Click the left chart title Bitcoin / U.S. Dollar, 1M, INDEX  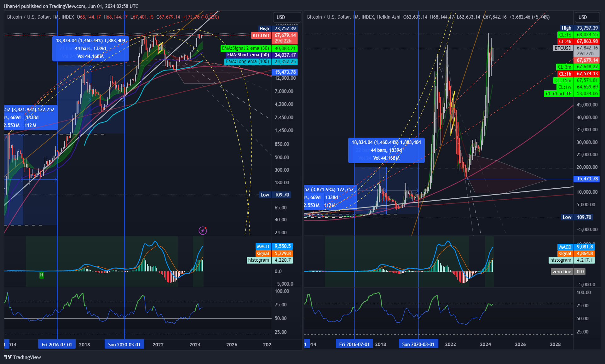pos(41,17)
